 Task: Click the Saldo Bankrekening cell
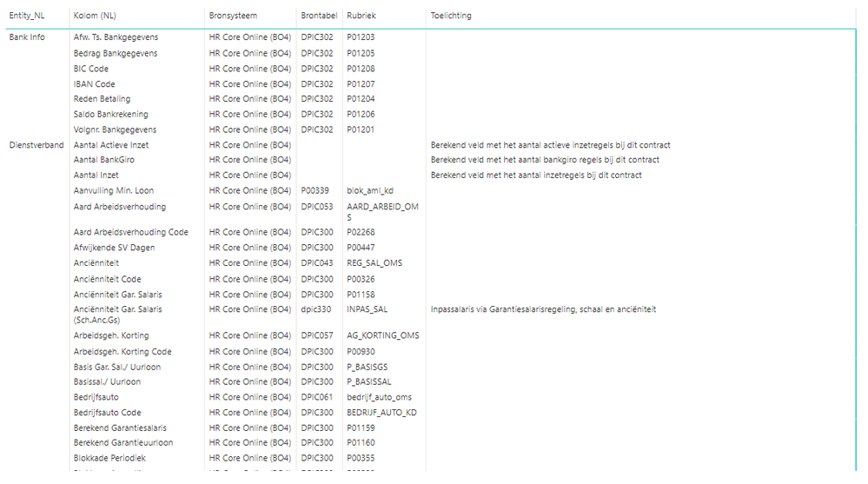(x=111, y=115)
